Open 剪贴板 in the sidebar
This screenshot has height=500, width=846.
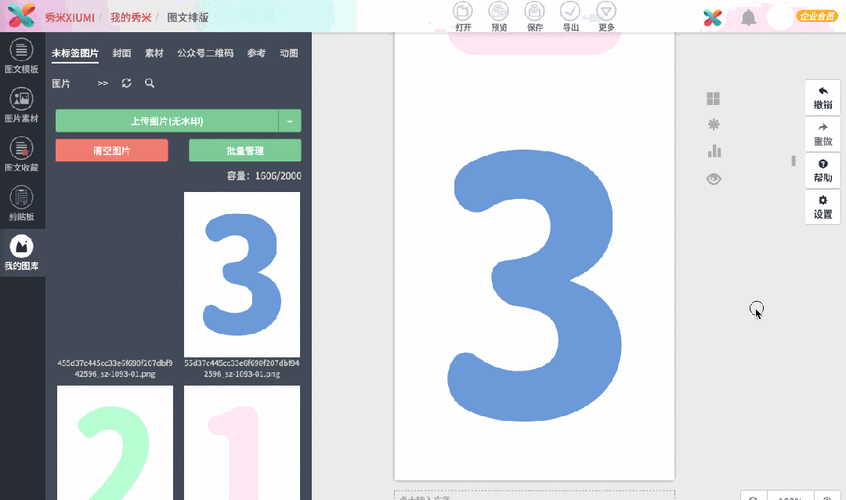point(22,204)
